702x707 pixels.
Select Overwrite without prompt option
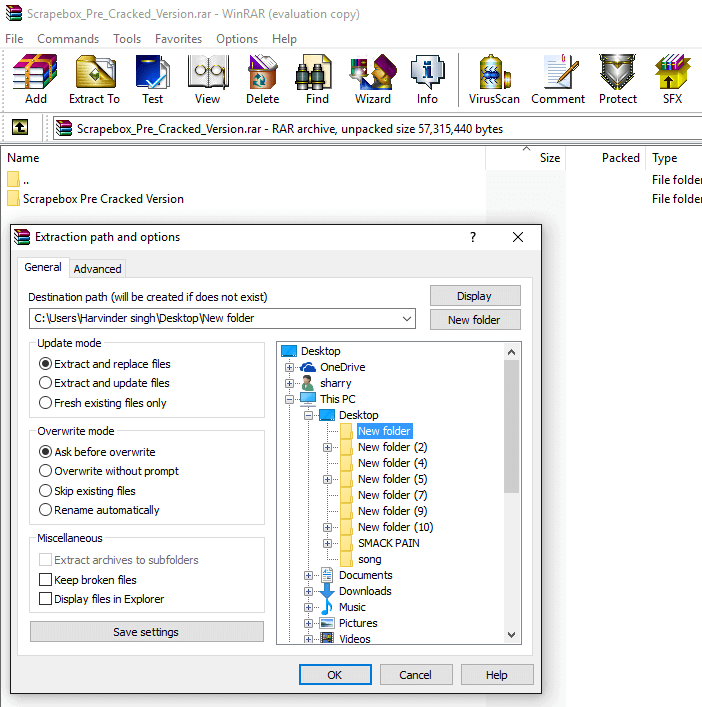click(x=45, y=471)
